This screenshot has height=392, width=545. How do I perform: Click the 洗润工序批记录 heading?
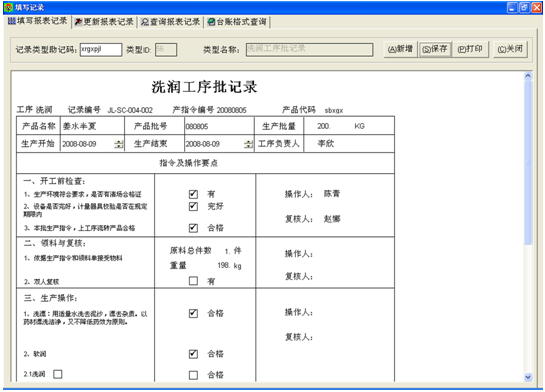(204, 87)
